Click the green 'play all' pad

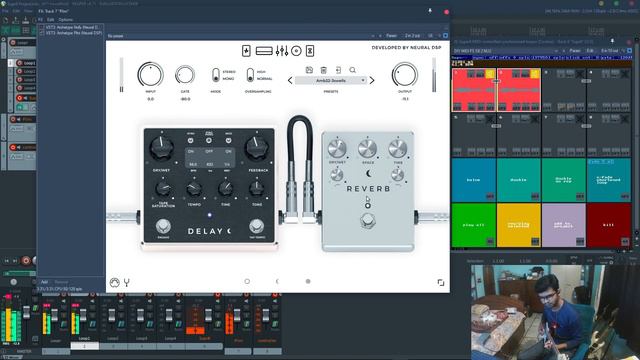click(473, 225)
